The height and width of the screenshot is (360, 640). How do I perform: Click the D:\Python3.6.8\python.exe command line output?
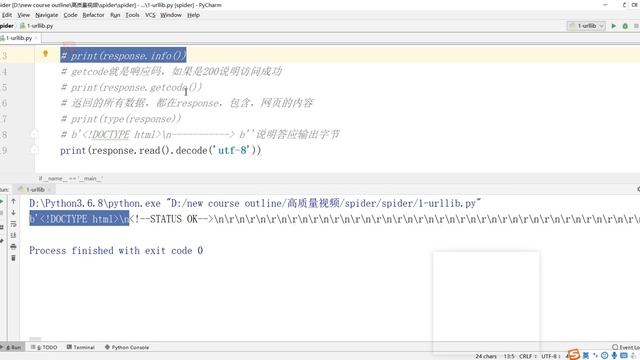point(255,203)
